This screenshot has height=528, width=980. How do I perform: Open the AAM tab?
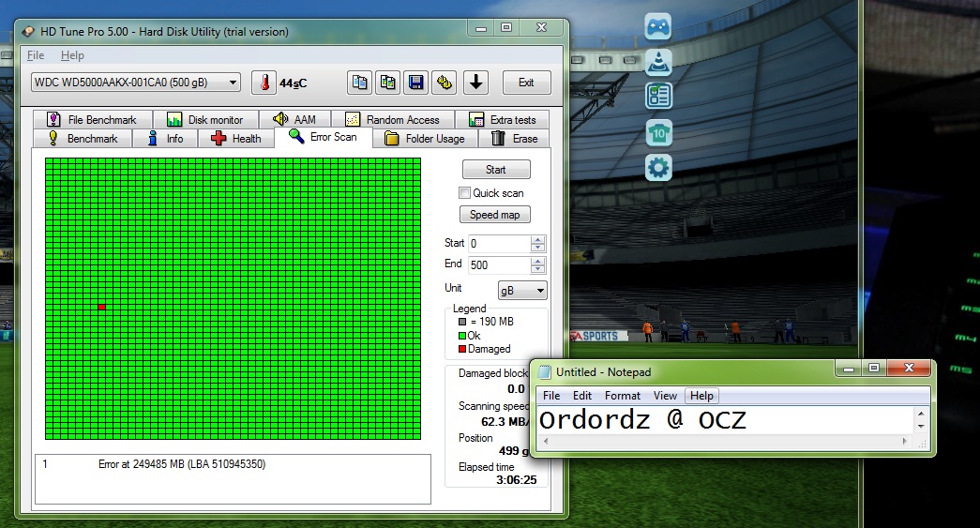(294, 119)
